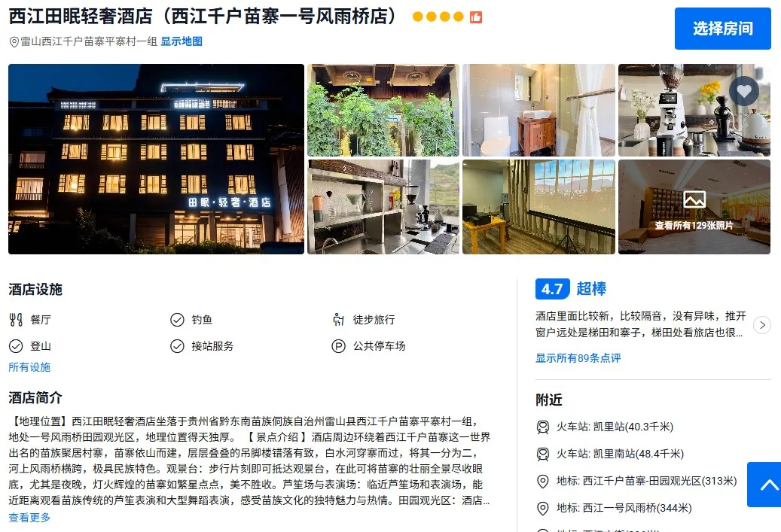781x532 pixels.
Task: View all 129 photos thumbnail
Action: (x=694, y=207)
